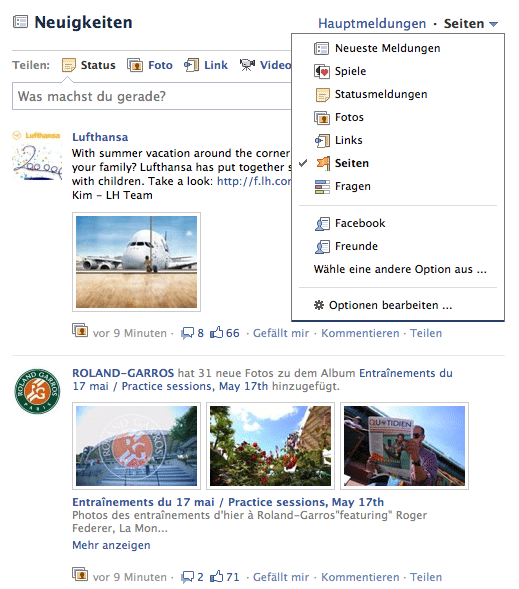Expand post text with Mehr anzeigen
The width and height of the screenshot is (519, 589).
coord(111,545)
